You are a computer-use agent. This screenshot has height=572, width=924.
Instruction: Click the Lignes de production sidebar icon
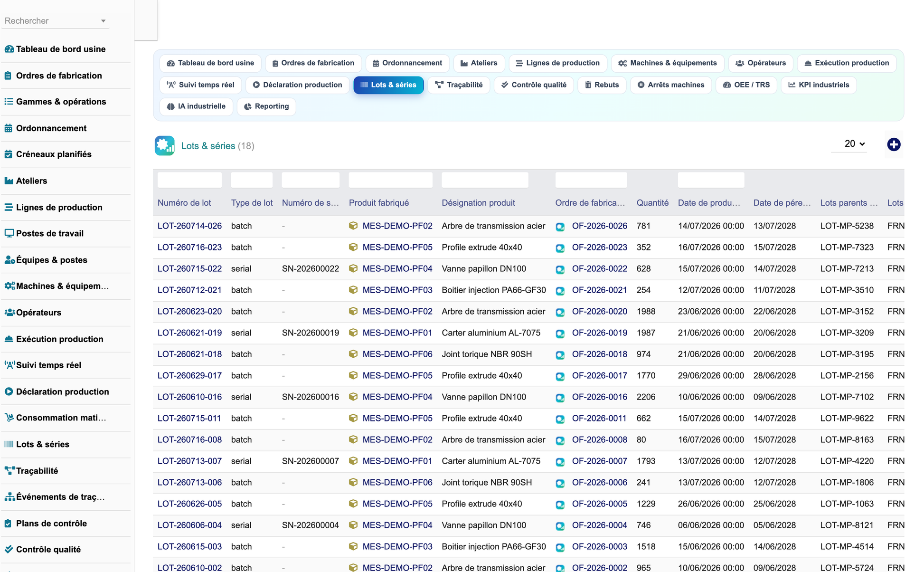[9, 207]
